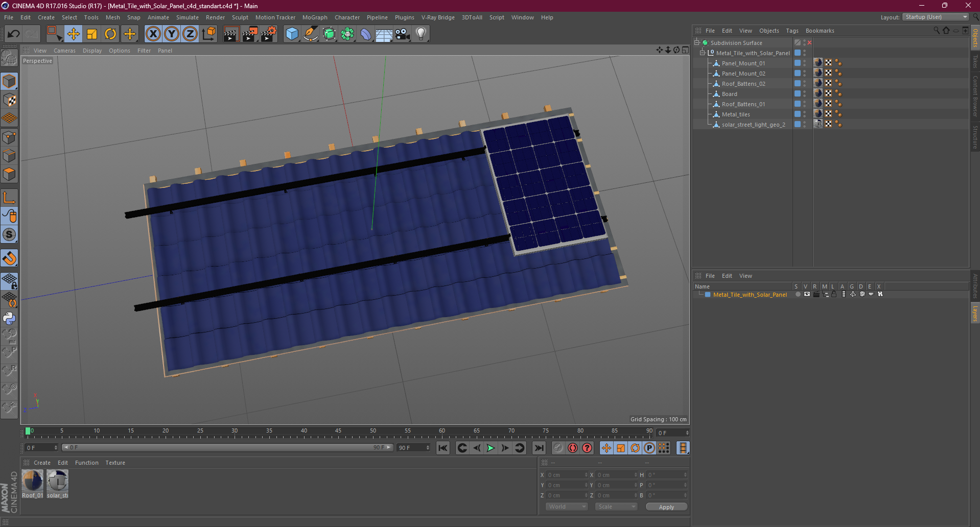This screenshot has width=980, height=527.
Task: Render the current view
Action: [x=231, y=34]
